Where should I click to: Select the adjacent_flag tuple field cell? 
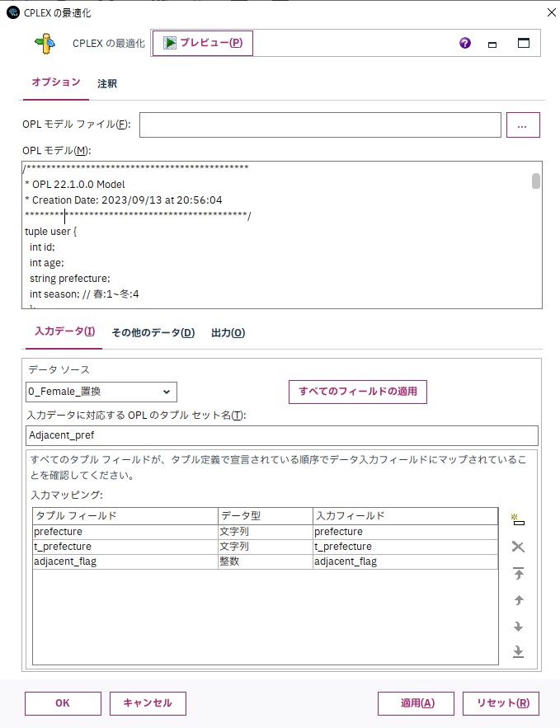tap(125, 561)
